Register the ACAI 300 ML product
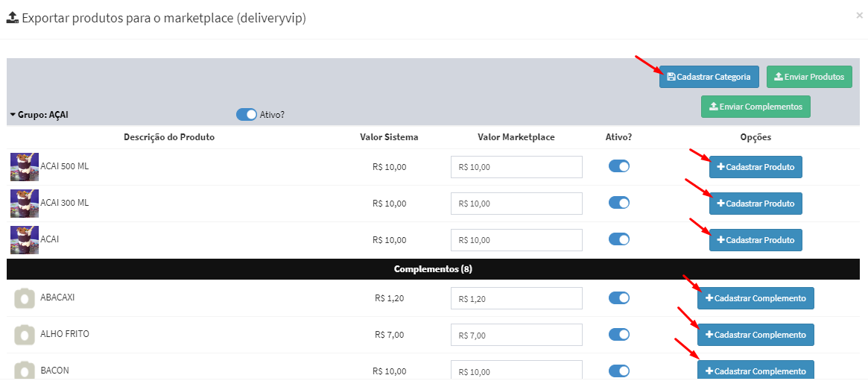868x381 pixels. click(755, 204)
